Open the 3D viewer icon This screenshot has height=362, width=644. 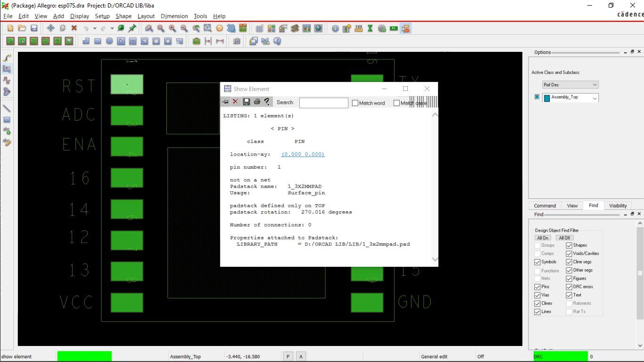231,28
